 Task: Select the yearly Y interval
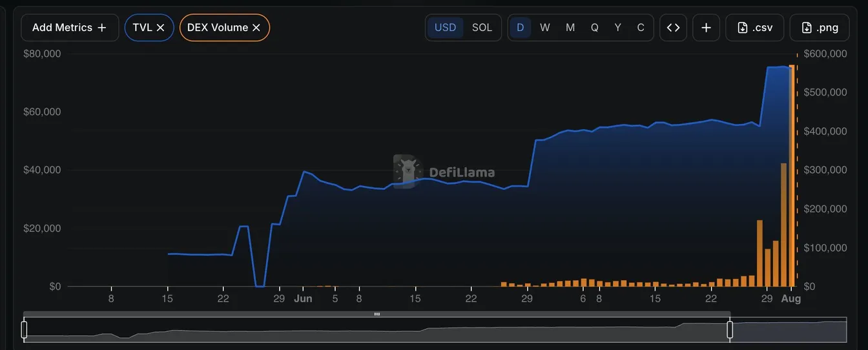[618, 28]
